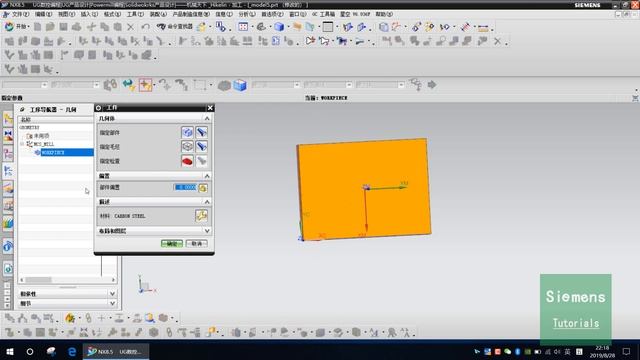Screen dimensions: 640x360
Task: Select MCS_MILL in the geometry tree
Action: (43, 144)
